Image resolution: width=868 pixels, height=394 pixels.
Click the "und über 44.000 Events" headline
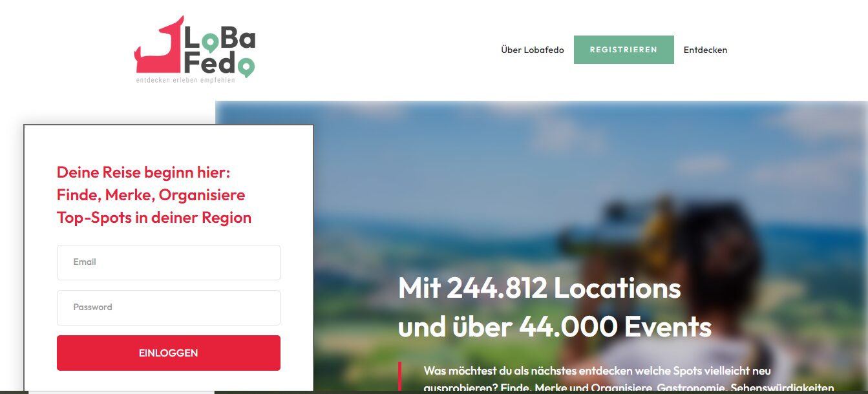coord(555,327)
